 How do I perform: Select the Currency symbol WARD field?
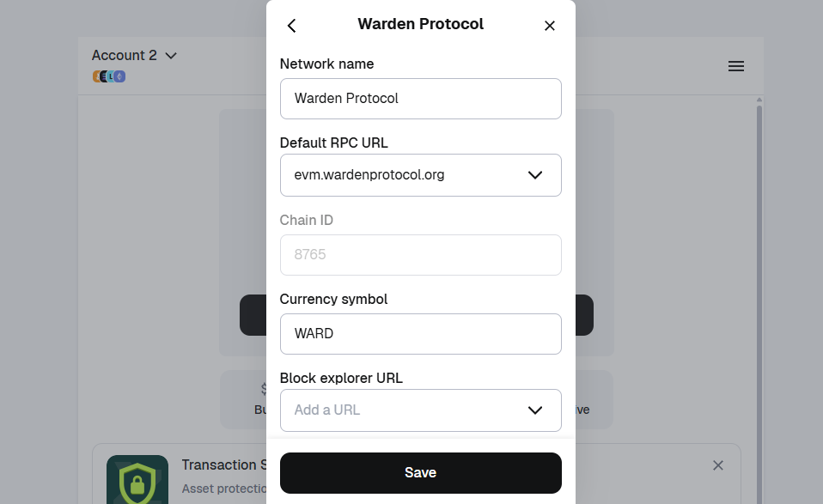420,333
